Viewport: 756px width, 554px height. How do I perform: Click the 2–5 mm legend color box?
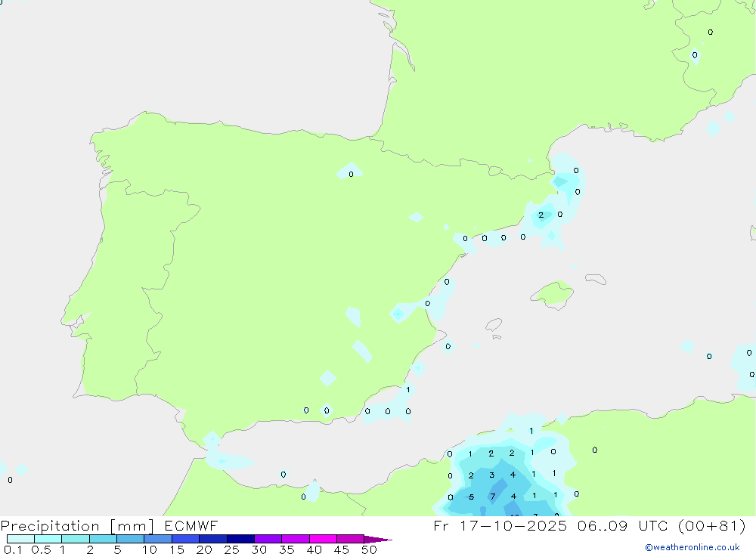click(103, 539)
